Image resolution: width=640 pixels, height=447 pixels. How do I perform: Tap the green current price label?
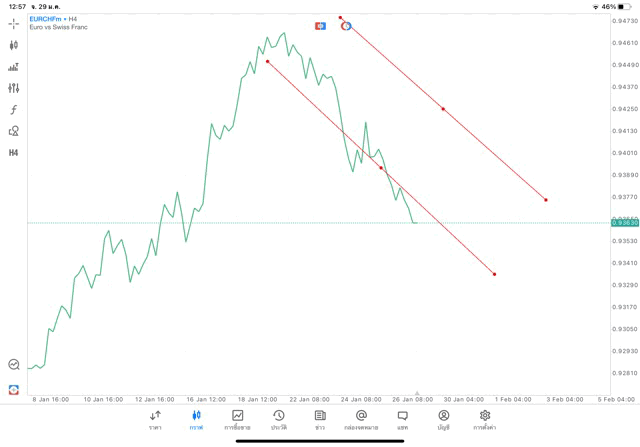tap(624, 222)
